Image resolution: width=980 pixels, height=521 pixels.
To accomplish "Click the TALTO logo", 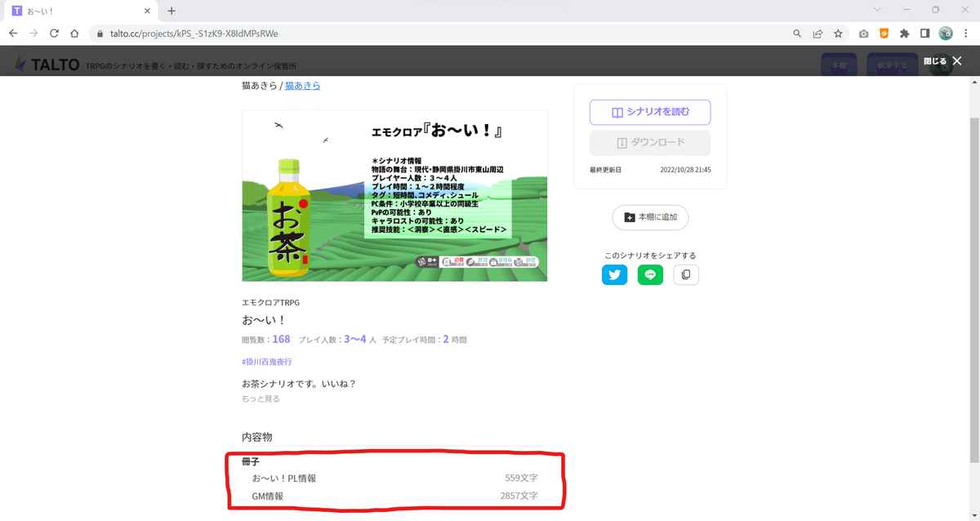I will pos(46,65).
